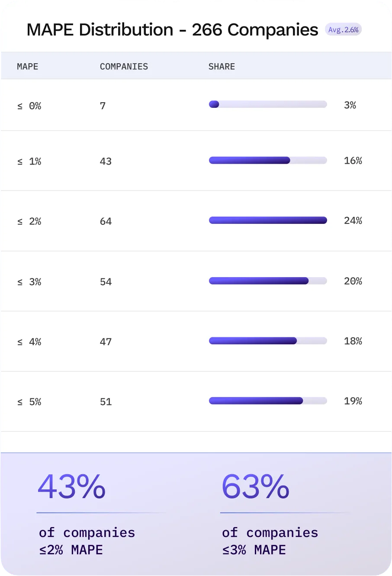Select the 'of companies ≤2% MAPE' caption
392x576 pixels.
click(87, 541)
